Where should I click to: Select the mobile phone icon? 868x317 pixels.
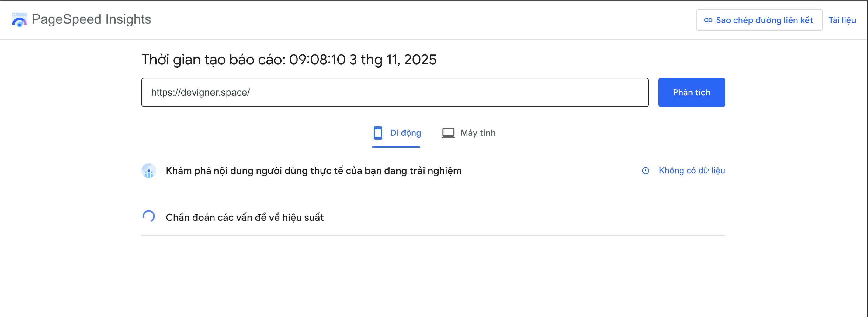[x=378, y=133]
